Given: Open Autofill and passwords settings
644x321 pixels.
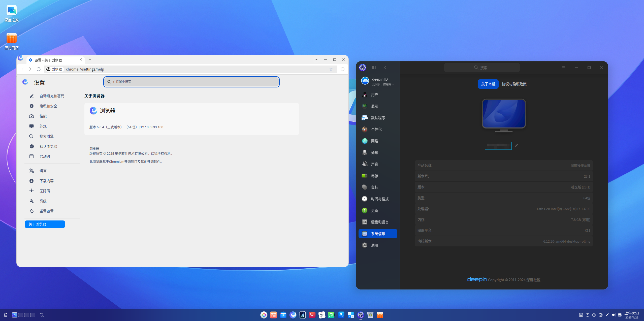Looking at the screenshot, I should coord(52,96).
